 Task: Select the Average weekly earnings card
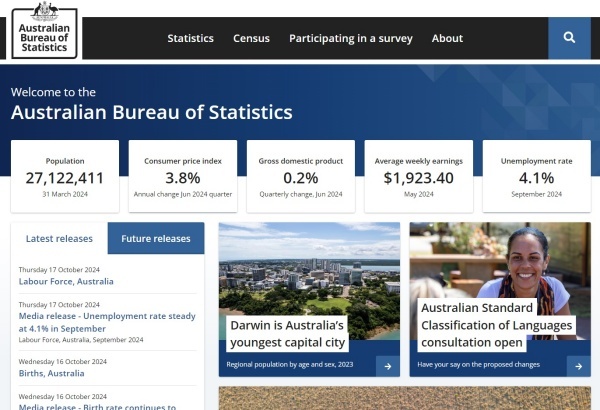click(419, 176)
